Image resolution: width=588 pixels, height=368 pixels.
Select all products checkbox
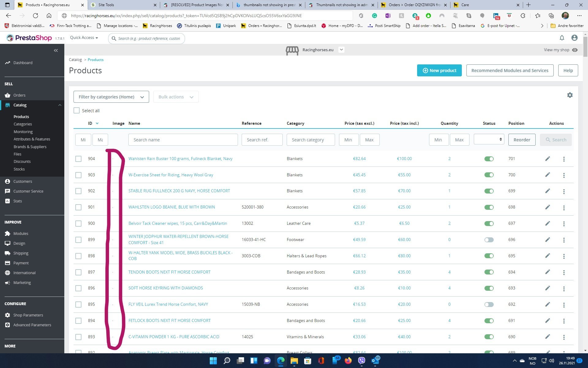tap(77, 111)
